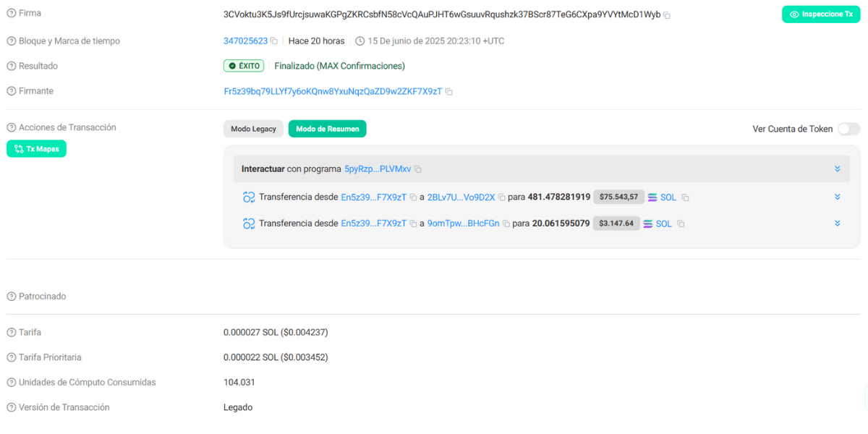Copy sender address in 20.061595079 transfer
868x434 pixels.
coord(414,224)
